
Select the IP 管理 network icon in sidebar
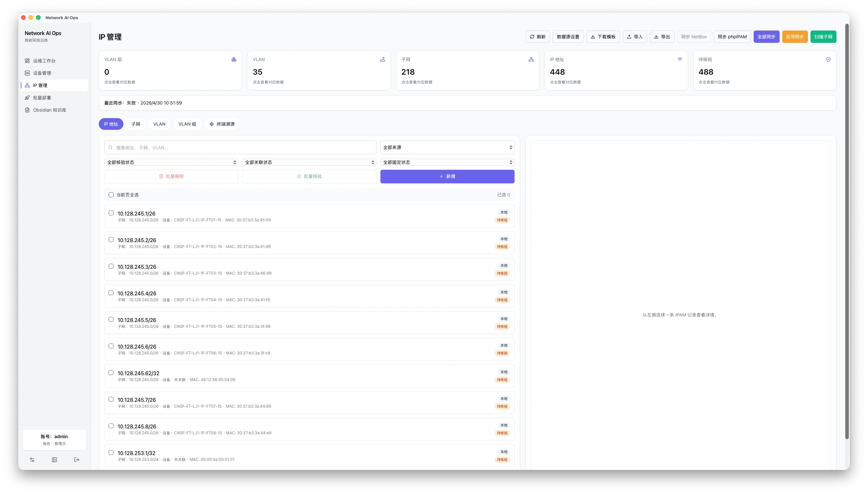27,85
